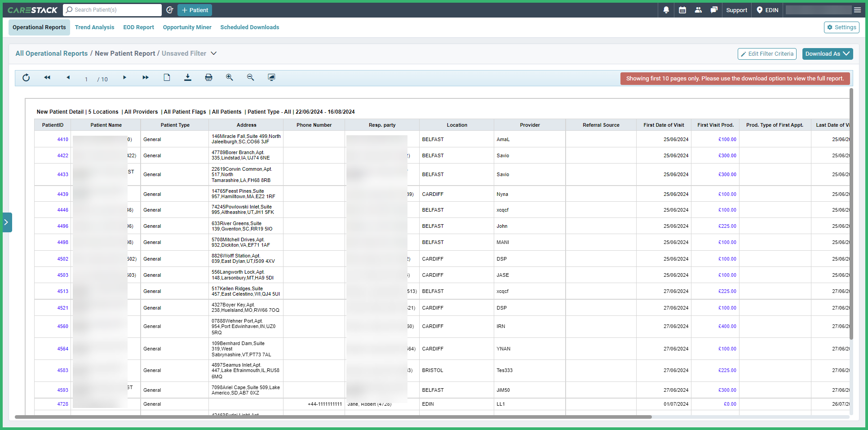868x430 pixels.
Task: Open the Opportunity Miner tab
Action: tap(187, 27)
